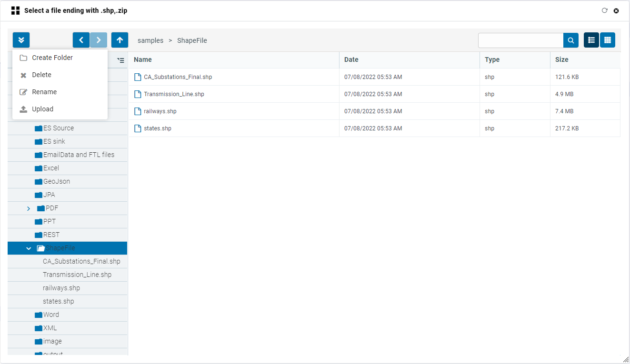This screenshot has width=630, height=364.
Task: Open the GeoJson folder in tree
Action: click(x=56, y=181)
